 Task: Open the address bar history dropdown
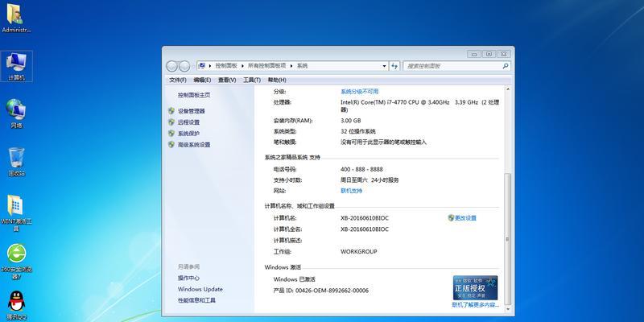tap(385, 66)
